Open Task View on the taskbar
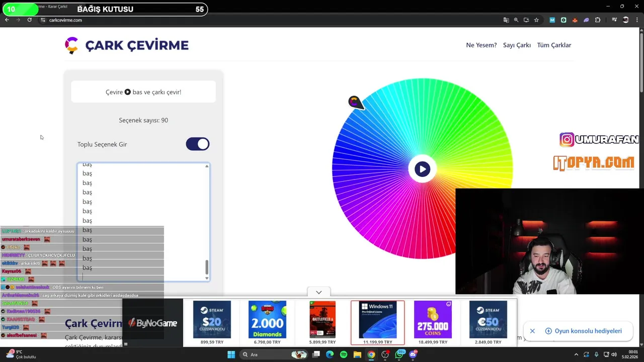Image resolution: width=644 pixels, height=362 pixels. coord(316,354)
